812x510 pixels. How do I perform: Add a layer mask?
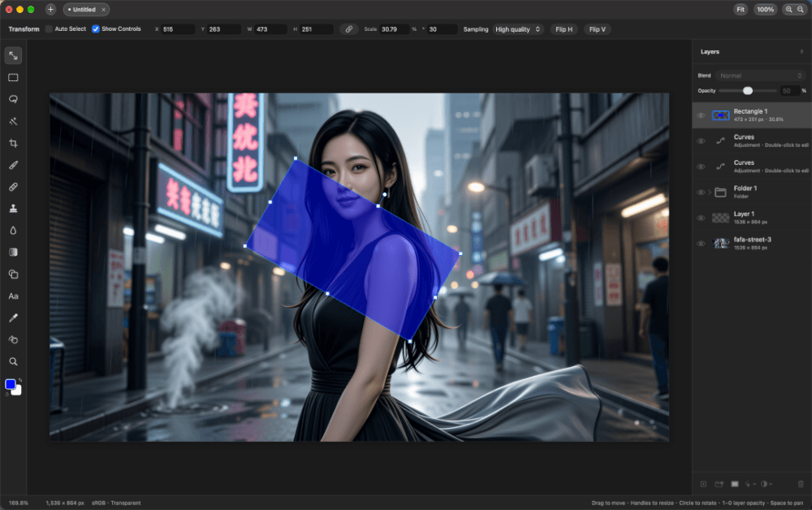pyautogui.click(x=734, y=484)
